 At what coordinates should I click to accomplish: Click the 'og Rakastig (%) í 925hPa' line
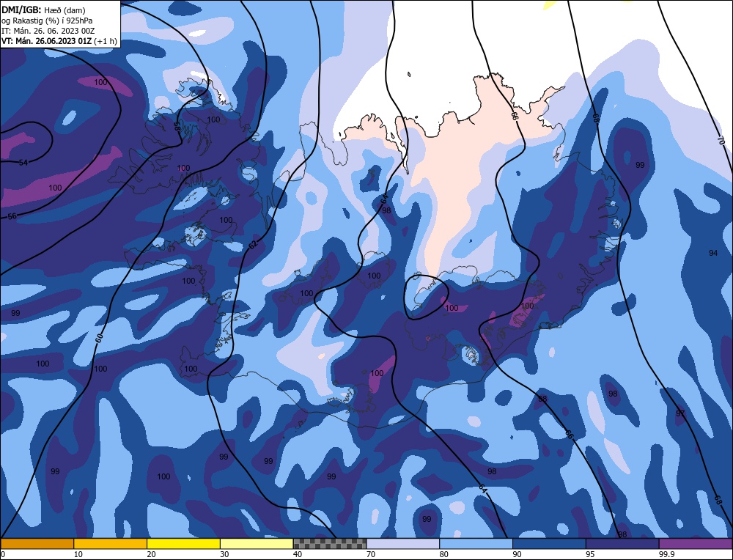tap(47, 21)
